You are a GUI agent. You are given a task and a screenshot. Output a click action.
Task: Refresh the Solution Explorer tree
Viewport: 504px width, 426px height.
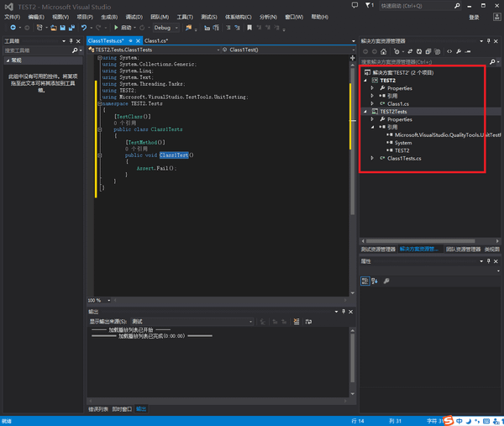[x=419, y=51]
